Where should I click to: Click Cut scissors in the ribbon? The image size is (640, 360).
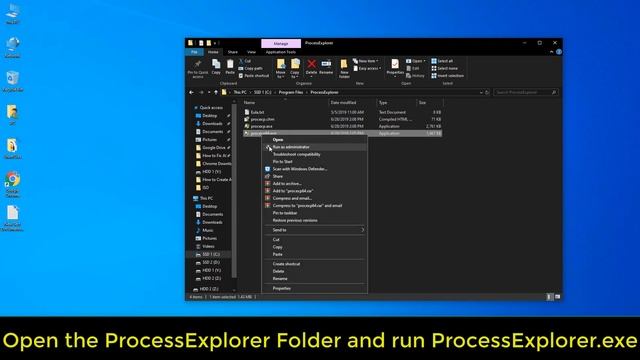245,61
